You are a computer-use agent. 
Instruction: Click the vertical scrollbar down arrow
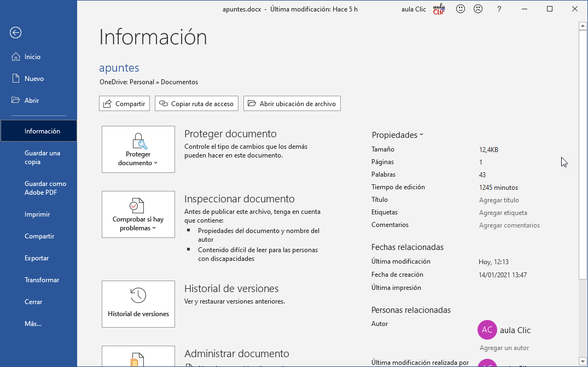point(583,362)
